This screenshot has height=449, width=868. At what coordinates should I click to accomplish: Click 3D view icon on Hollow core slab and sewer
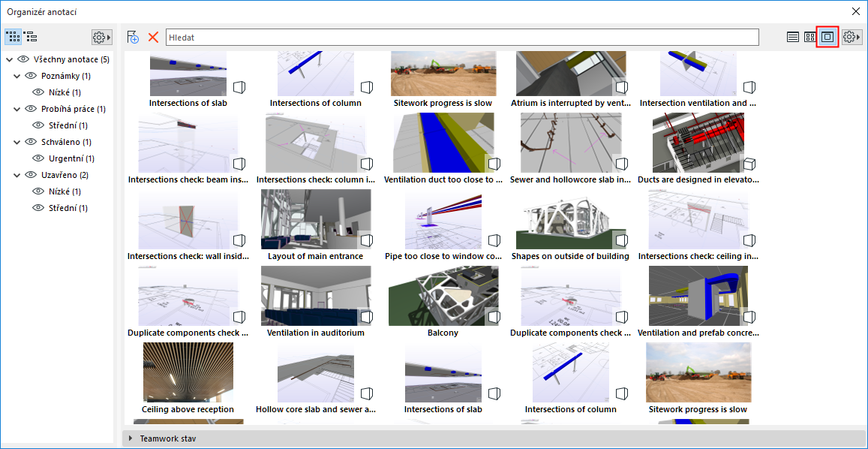pyautogui.click(x=366, y=393)
